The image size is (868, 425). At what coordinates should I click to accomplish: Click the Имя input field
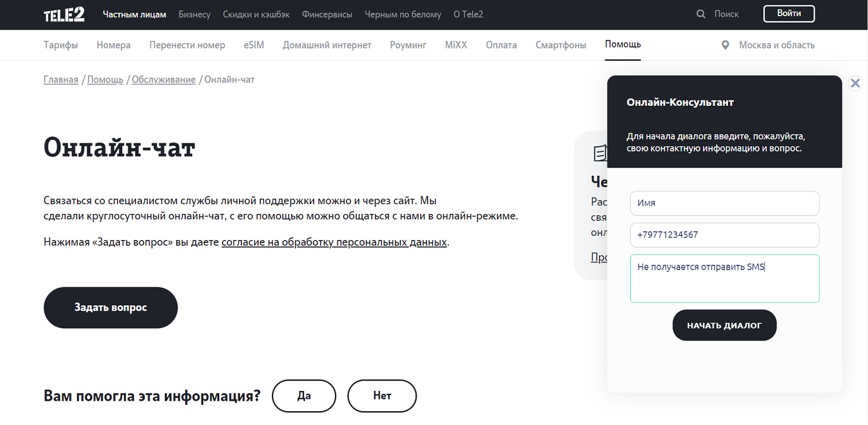724,203
